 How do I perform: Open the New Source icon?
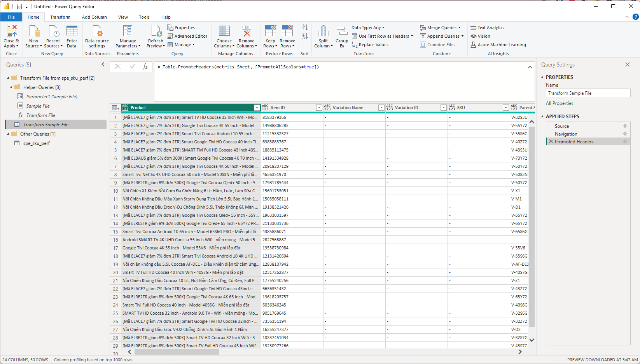[34, 31]
